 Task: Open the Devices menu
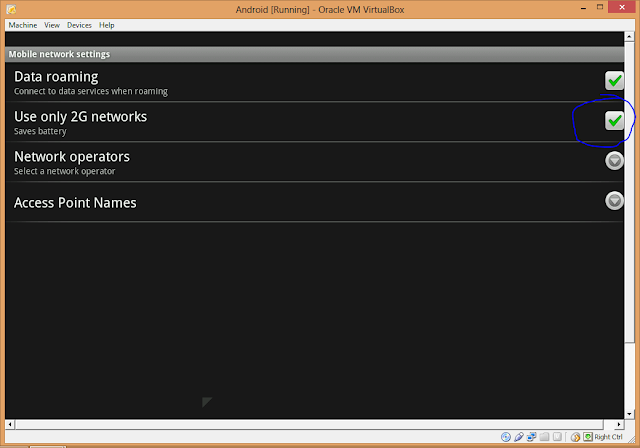tap(79, 25)
